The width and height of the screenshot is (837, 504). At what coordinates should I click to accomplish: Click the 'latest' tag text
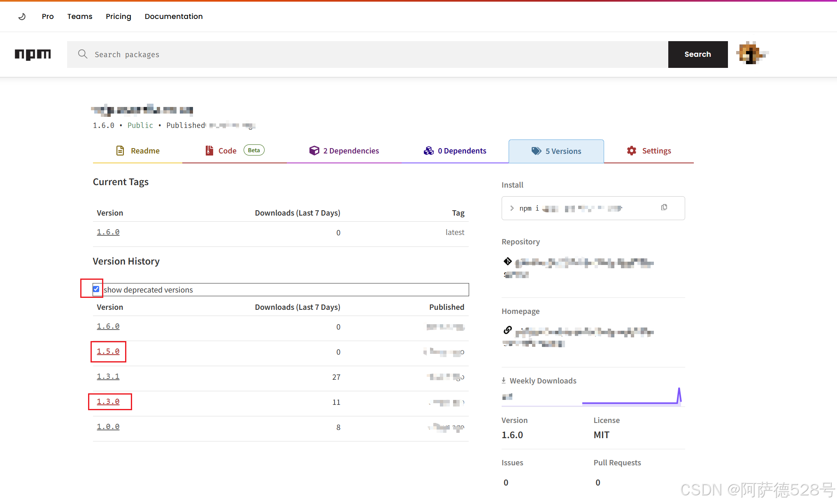point(455,232)
